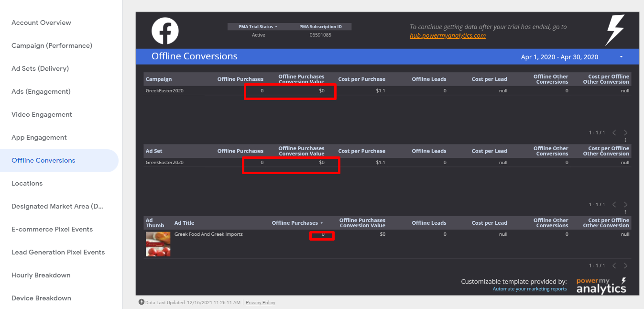This screenshot has width=644, height=309.
Task: Click the Greek Food ad thumbnail image
Action: point(158,244)
